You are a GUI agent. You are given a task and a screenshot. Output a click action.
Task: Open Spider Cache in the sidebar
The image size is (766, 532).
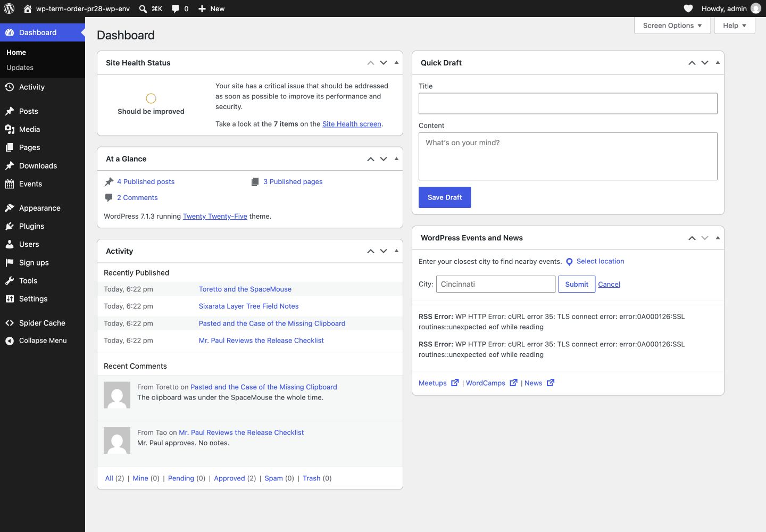(43, 323)
